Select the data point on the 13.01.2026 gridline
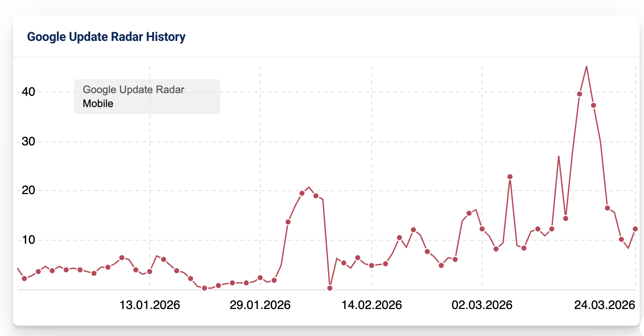Image resolution: width=644 pixels, height=336 pixels. (x=150, y=272)
